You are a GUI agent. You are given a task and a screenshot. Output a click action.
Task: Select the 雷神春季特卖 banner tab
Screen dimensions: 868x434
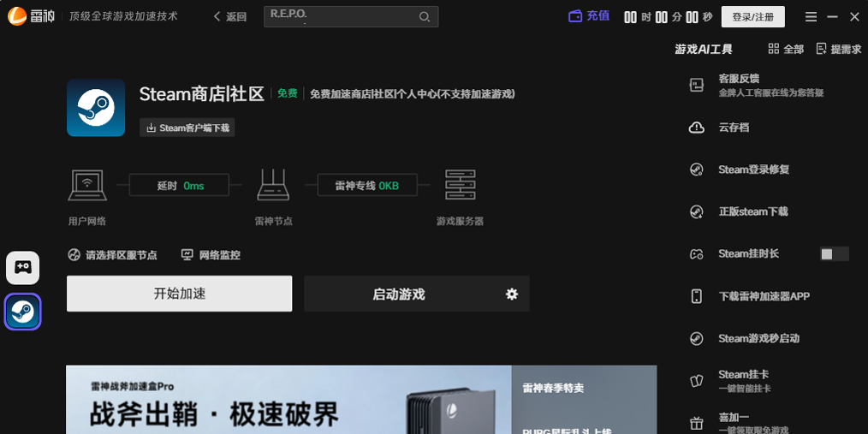coord(554,388)
